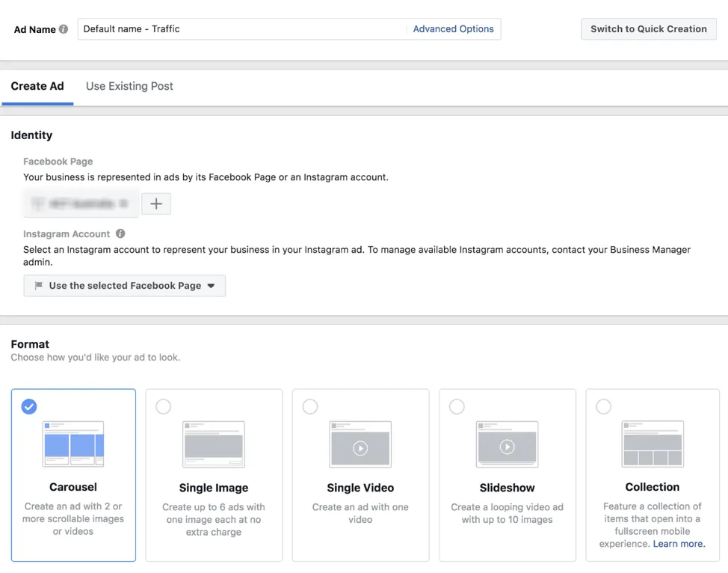Open the Use the selected Facebook Page dropdown
This screenshot has width=728, height=573.
click(x=124, y=285)
